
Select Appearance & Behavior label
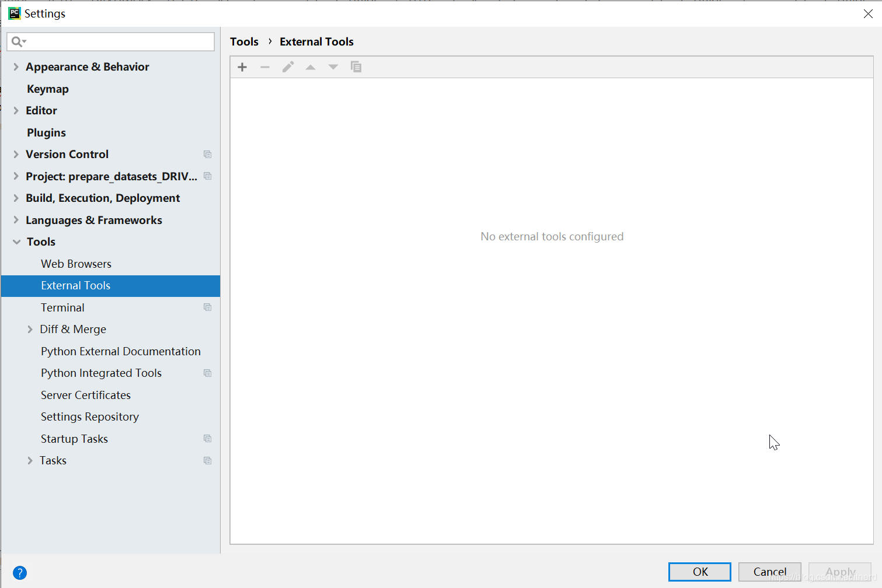pyautogui.click(x=88, y=67)
